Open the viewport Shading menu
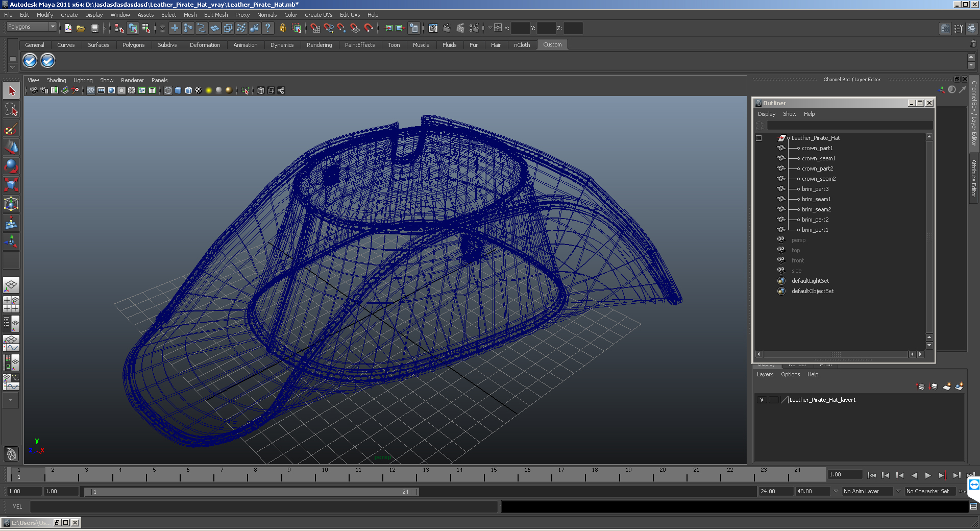 click(x=56, y=80)
